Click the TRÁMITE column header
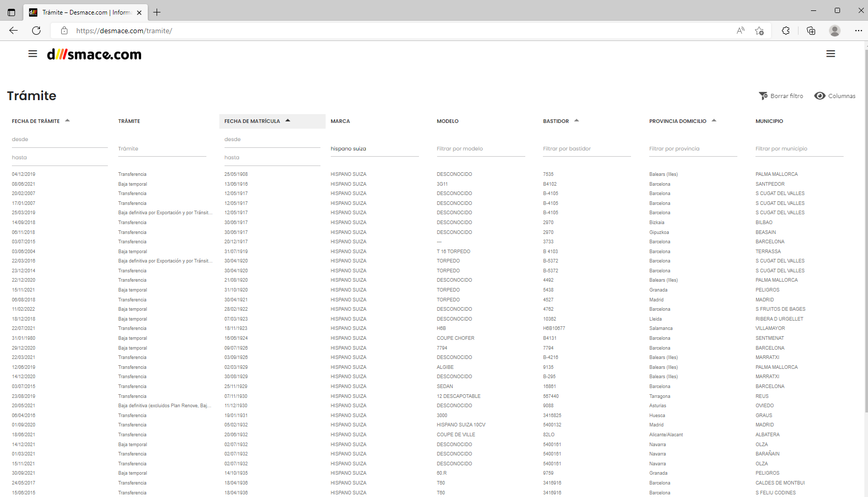Viewport: 868px width, 497px height. [x=129, y=121]
